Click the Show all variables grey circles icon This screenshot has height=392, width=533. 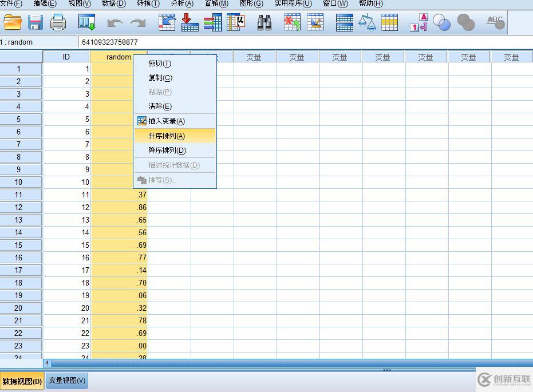465,22
